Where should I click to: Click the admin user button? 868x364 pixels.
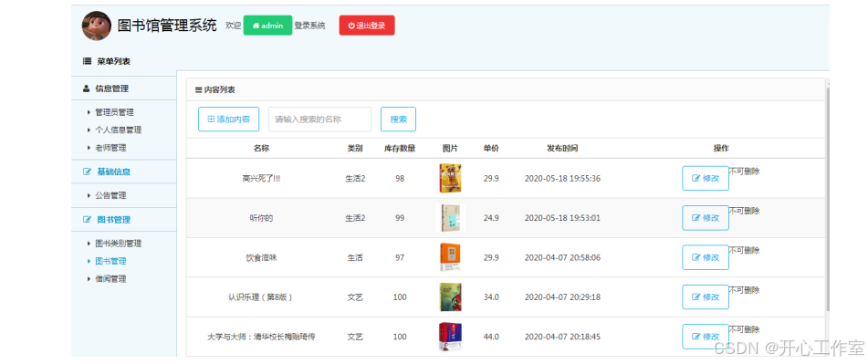coord(267,26)
